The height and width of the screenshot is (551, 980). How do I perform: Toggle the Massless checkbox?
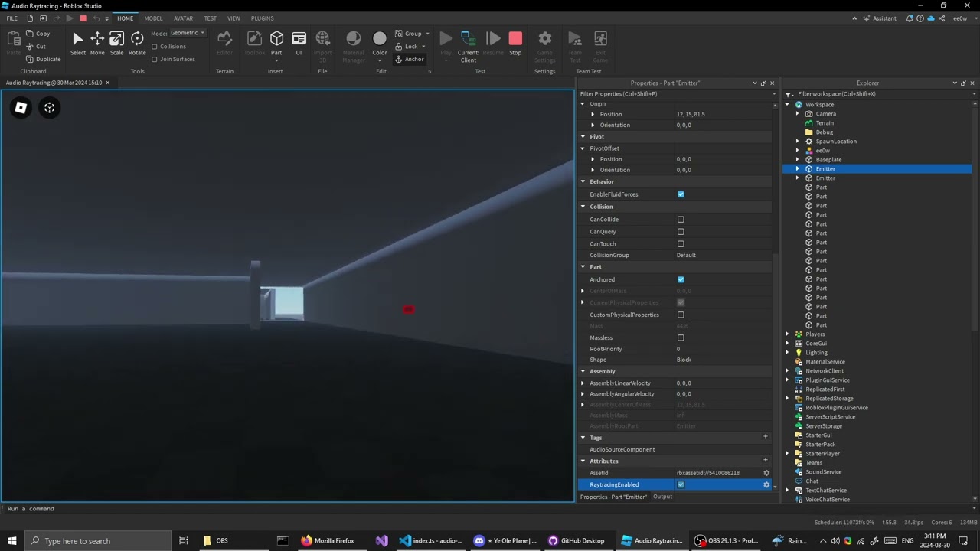(x=681, y=337)
